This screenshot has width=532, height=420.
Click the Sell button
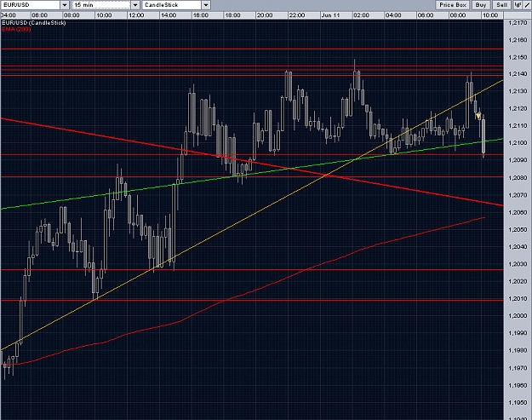[x=502, y=5]
